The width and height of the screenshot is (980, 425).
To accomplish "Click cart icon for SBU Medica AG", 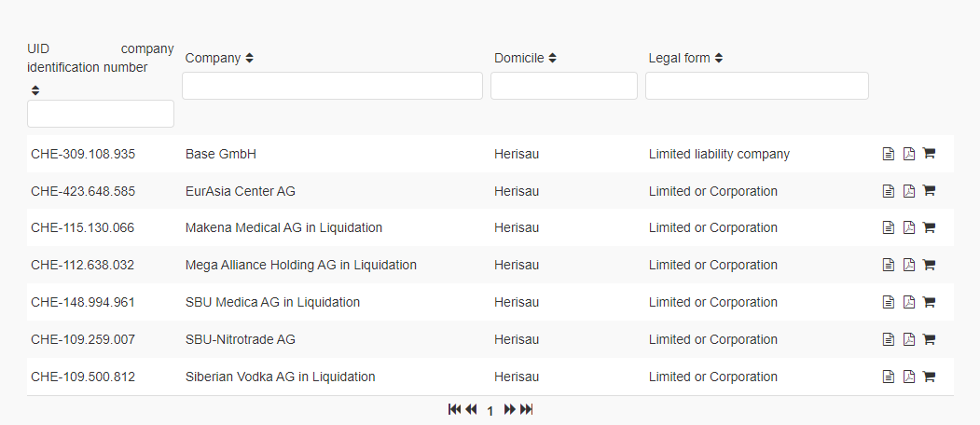I will coord(929,302).
